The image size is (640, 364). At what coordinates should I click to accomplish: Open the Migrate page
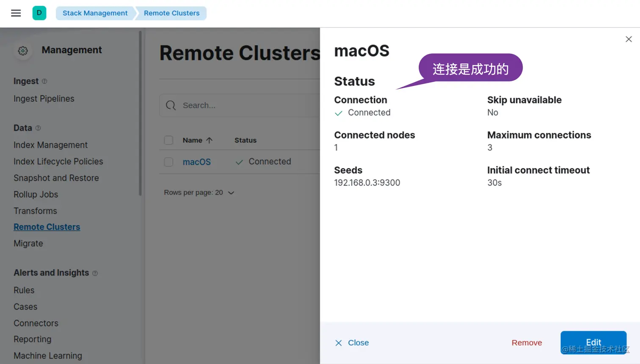tap(28, 243)
